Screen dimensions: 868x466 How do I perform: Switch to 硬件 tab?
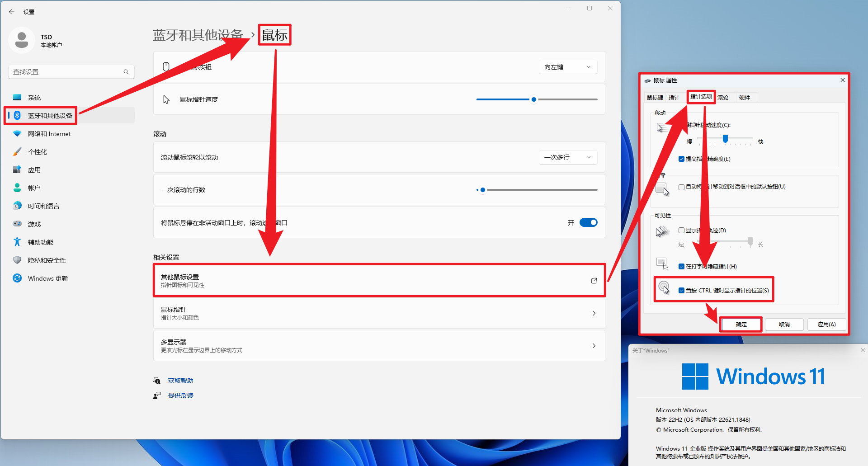coord(745,98)
